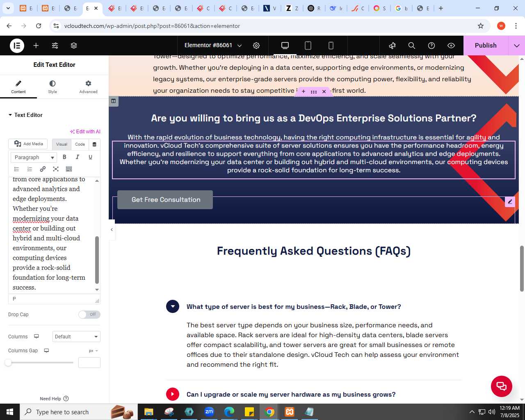The image size is (525, 420).
Task: Click the Chrome address bar URL
Action: [x=152, y=26]
